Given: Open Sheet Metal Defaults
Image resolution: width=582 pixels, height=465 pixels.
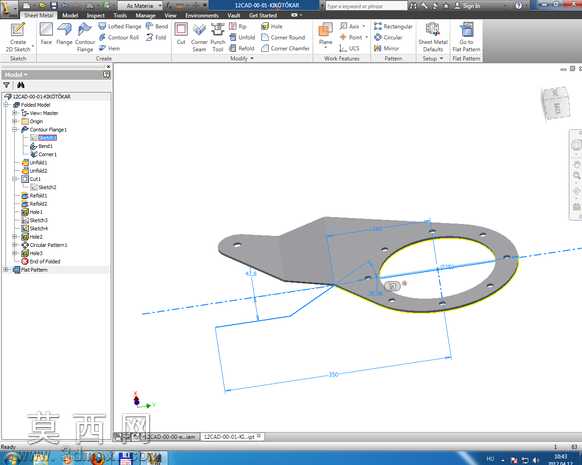Looking at the screenshot, I should coord(433,36).
